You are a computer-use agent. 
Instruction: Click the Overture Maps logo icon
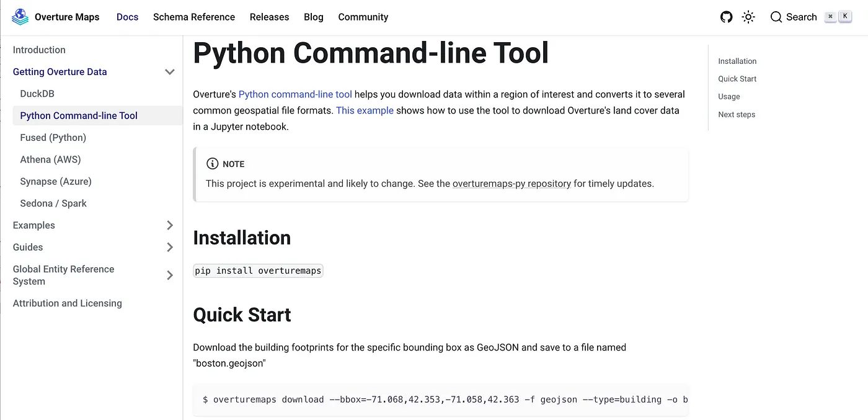click(x=20, y=17)
